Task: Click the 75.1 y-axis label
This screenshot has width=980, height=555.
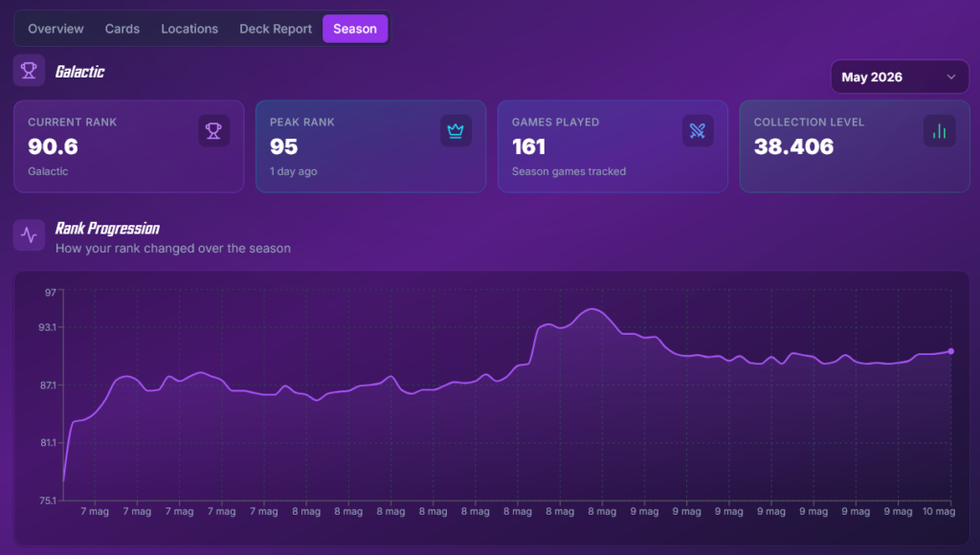Action: [48, 500]
